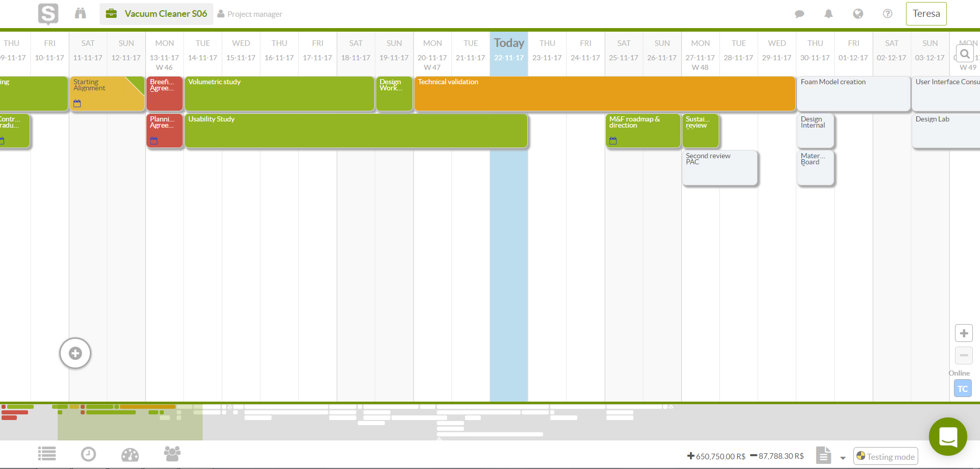Select the Volumetric study activity
This screenshot has width=980, height=469.
279,93
